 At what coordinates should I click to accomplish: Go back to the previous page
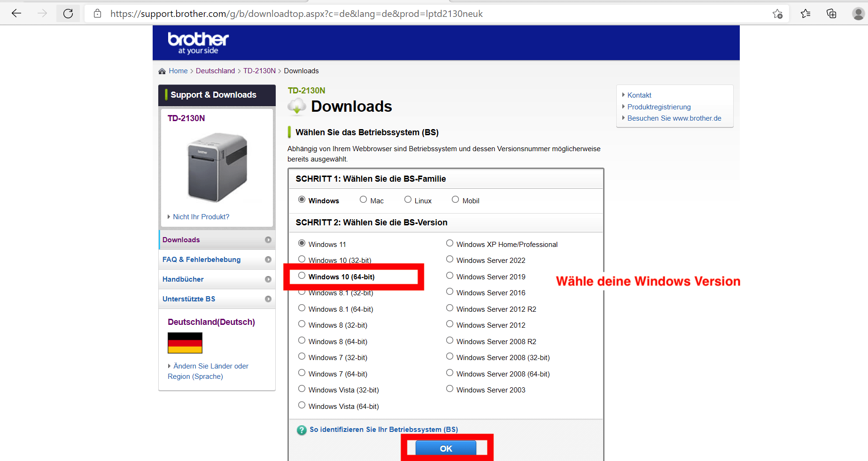[16, 14]
